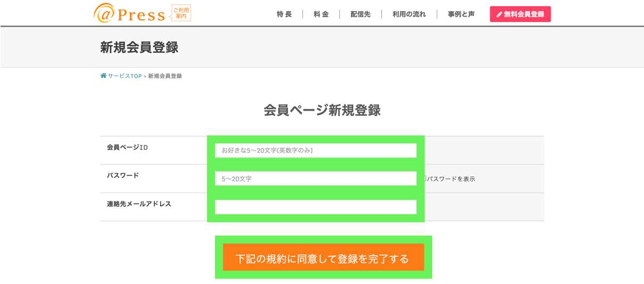The height and width of the screenshot is (284, 644).
Task: Select the 連絡先メールアドレス text box
Action: [316, 207]
